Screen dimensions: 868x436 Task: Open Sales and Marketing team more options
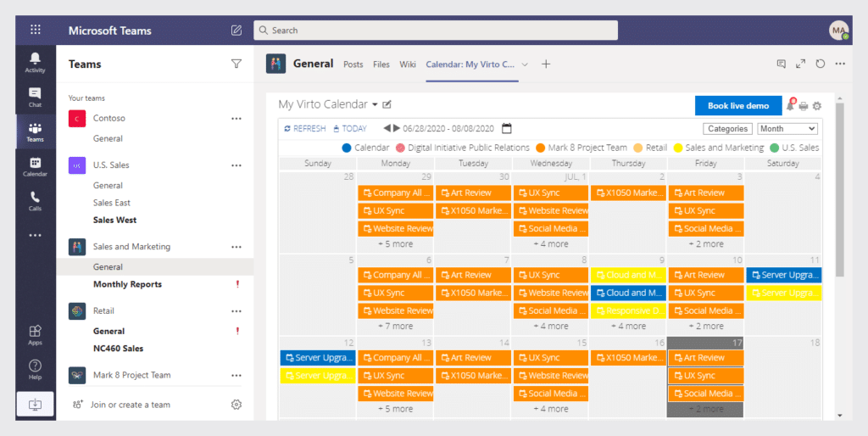[236, 247]
